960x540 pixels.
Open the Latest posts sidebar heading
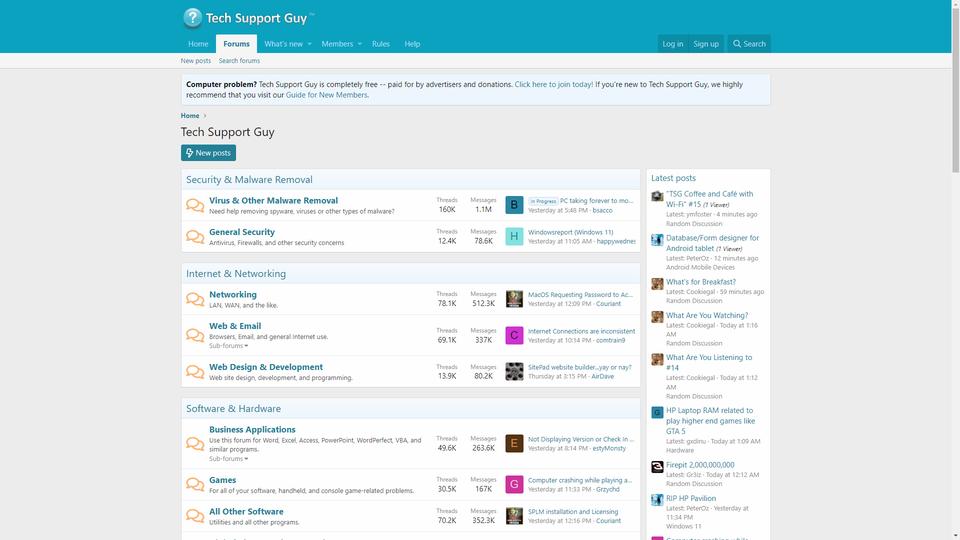(673, 178)
